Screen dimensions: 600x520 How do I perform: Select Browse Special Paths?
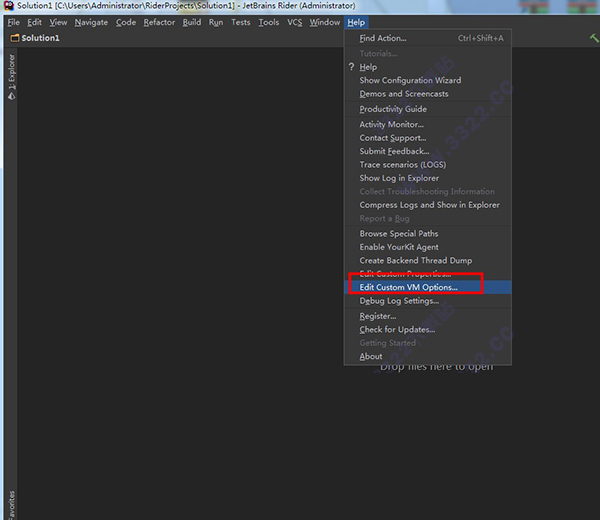click(x=428, y=234)
